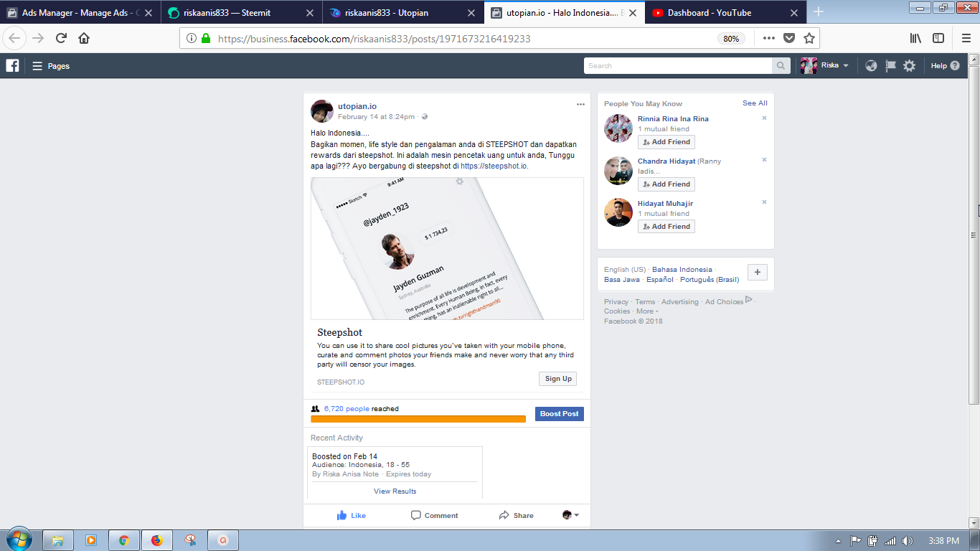
Task: Show site information icon
Action: tap(192, 39)
